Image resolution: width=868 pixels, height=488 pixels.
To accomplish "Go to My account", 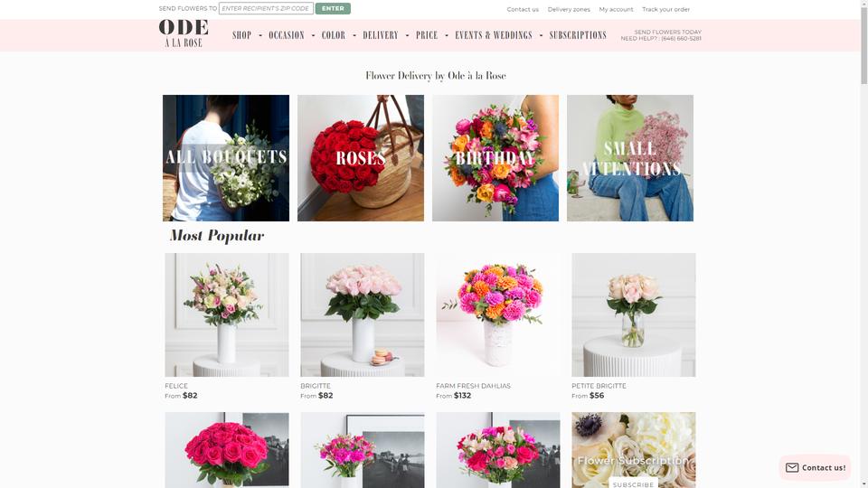I will click(x=616, y=9).
